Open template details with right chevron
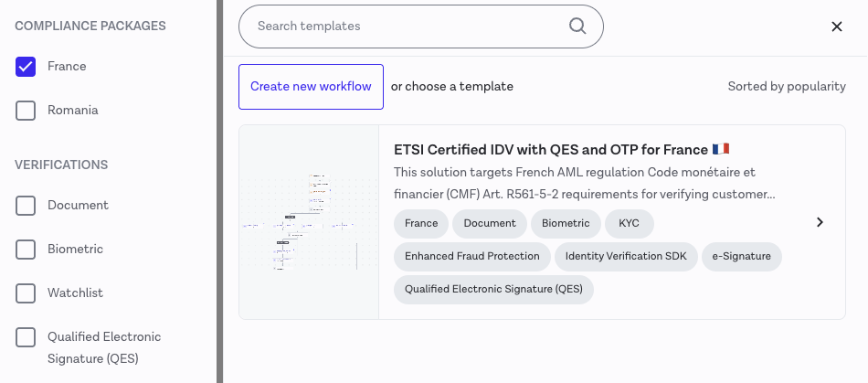 click(820, 222)
